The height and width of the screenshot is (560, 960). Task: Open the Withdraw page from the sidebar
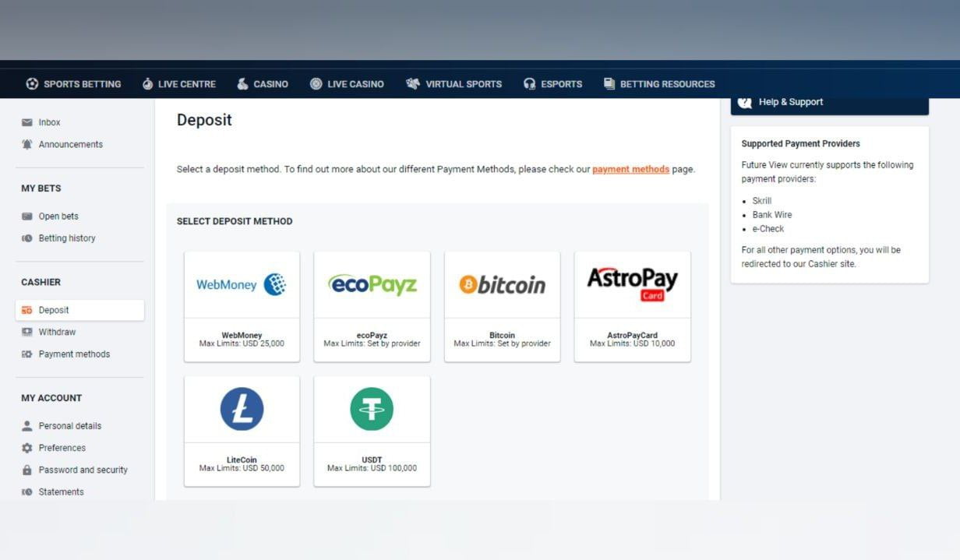pyautogui.click(x=57, y=332)
